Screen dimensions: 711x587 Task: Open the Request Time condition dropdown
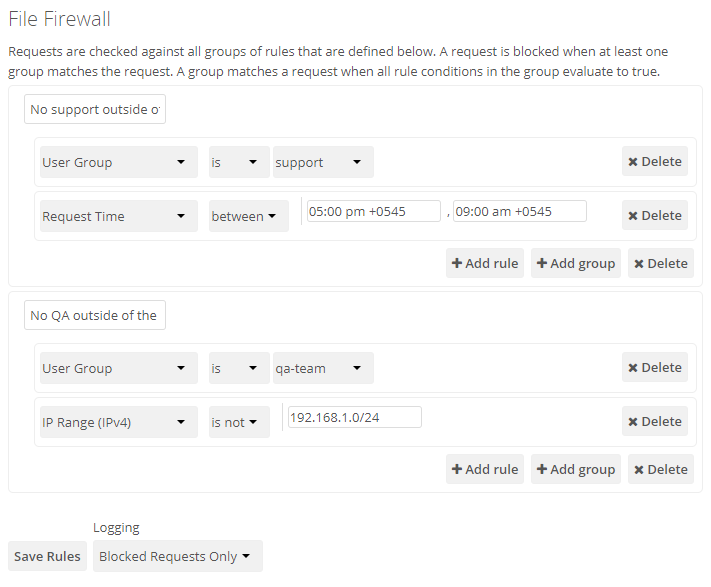click(x=118, y=216)
